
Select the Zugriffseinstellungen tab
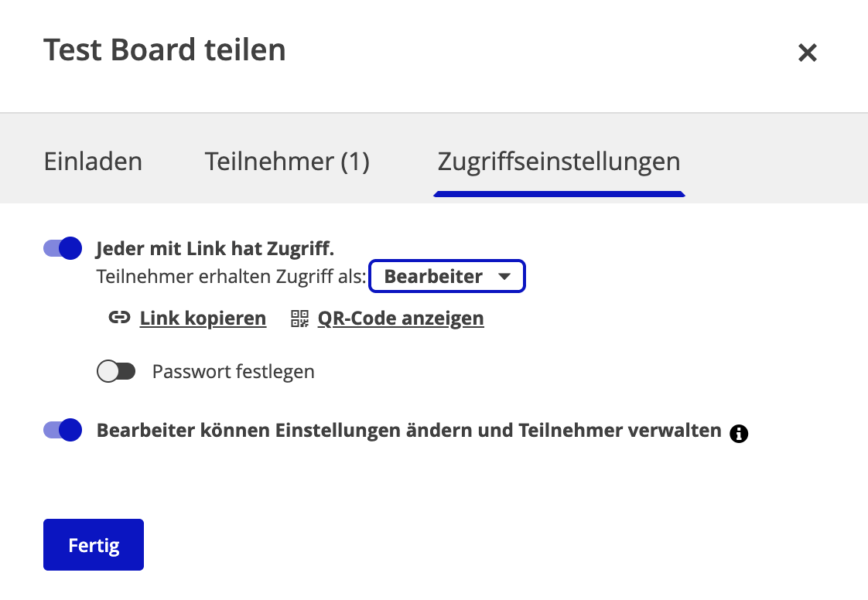pos(559,161)
